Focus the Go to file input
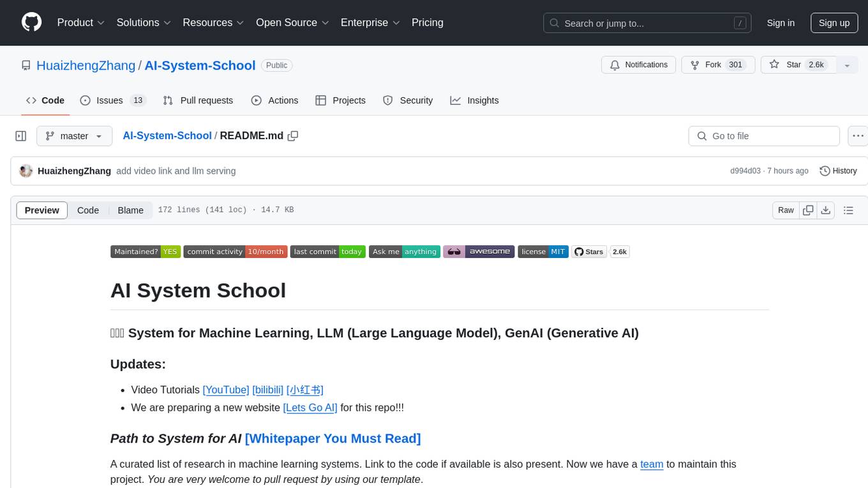 click(x=764, y=136)
